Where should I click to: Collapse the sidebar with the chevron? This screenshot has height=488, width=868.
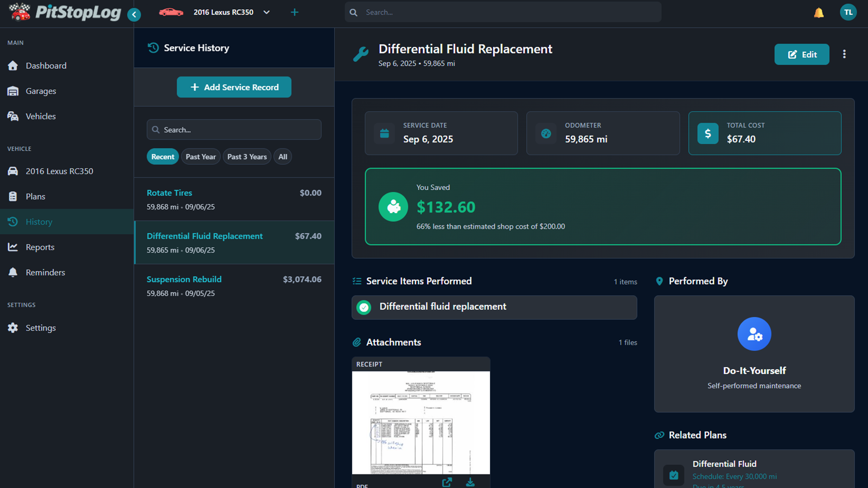click(134, 15)
